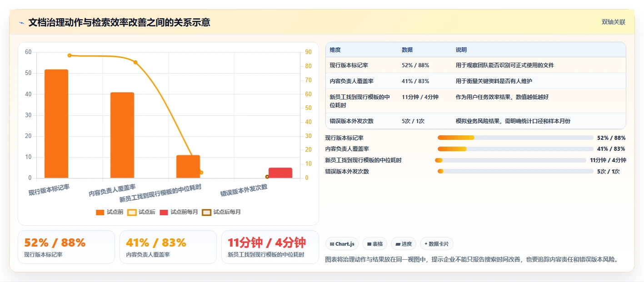The image size is (644, 282).
Task: Click the 双轴关联 label in header
Action: pos(614,22)
